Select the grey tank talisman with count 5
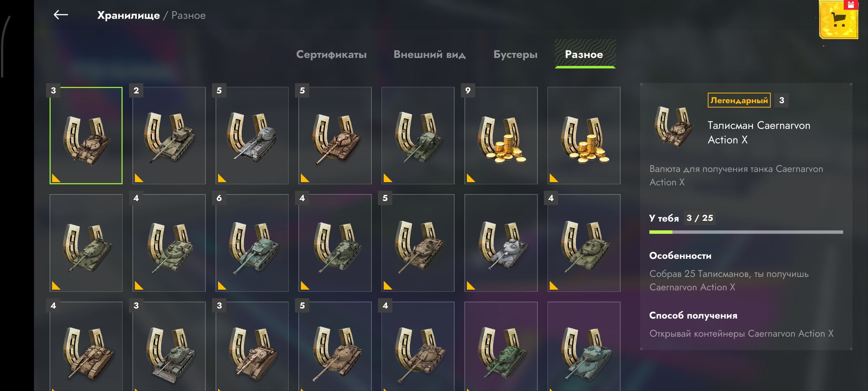 click(x=252, y=135)
